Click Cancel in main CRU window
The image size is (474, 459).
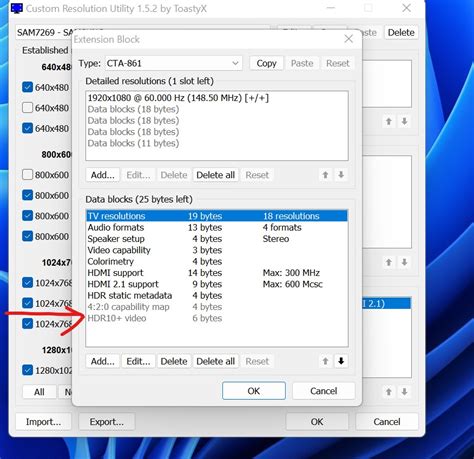pos(387,422)
